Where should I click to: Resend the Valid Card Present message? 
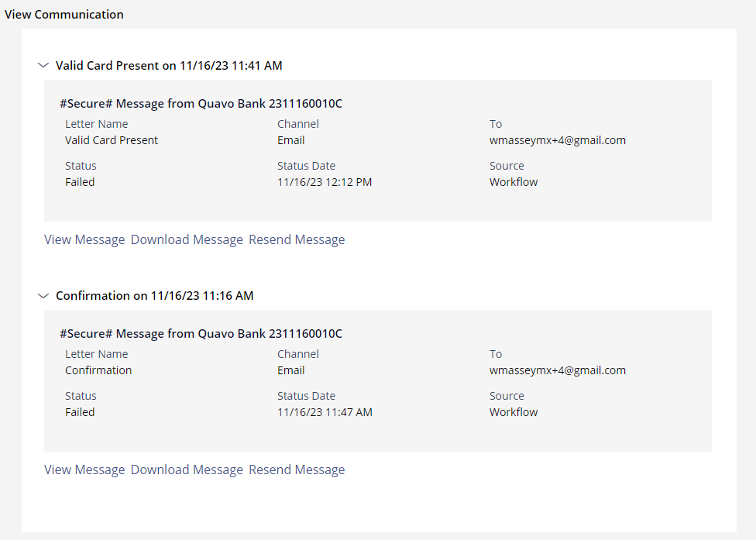tap(297, 239)
